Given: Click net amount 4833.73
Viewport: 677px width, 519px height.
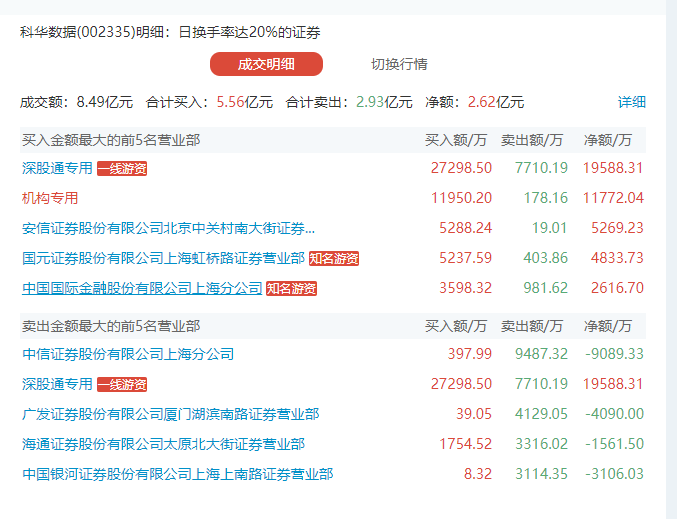Looking at the screenshot, I should 617,258.
